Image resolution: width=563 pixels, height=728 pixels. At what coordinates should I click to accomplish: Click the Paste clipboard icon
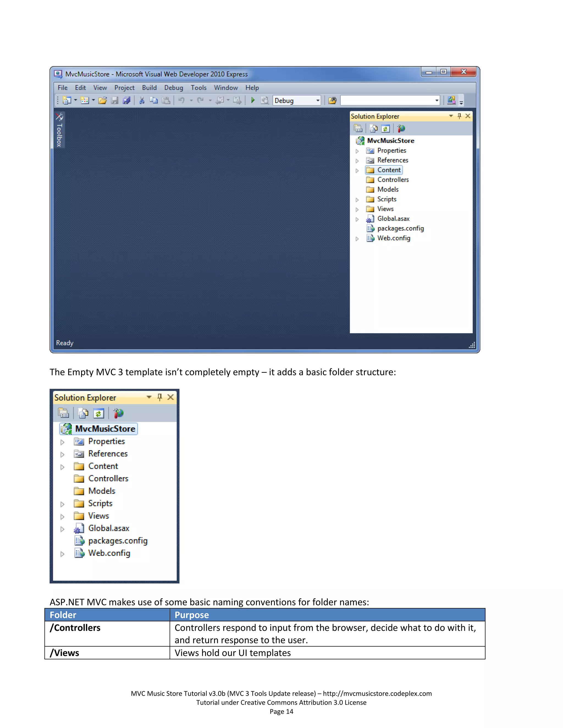pos(166,100)
